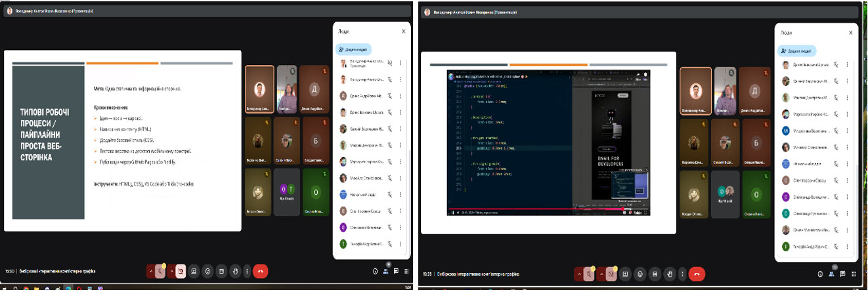Open emoji reactions in right Meet window
The image size is (868, 292).
(x=640, y=273)
